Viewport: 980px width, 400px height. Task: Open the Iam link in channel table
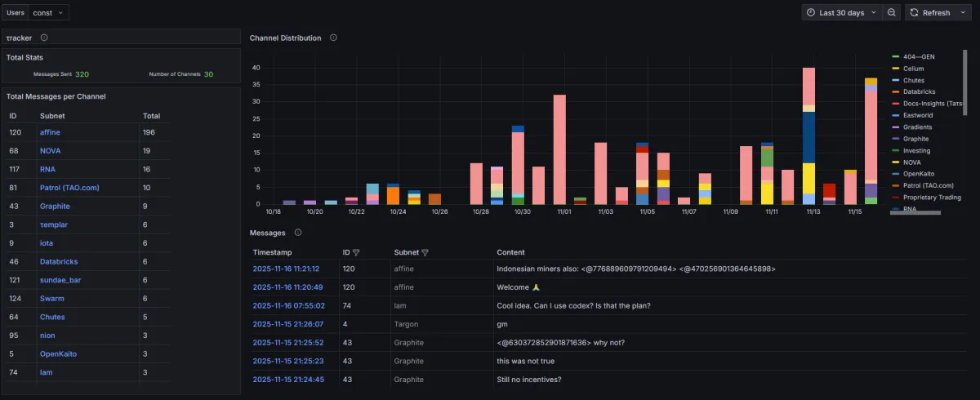(x=47, y=372)
